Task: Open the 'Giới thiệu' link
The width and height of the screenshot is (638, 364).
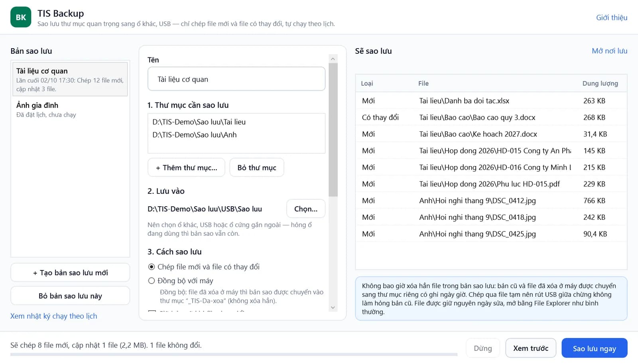Action: [612, 18]
